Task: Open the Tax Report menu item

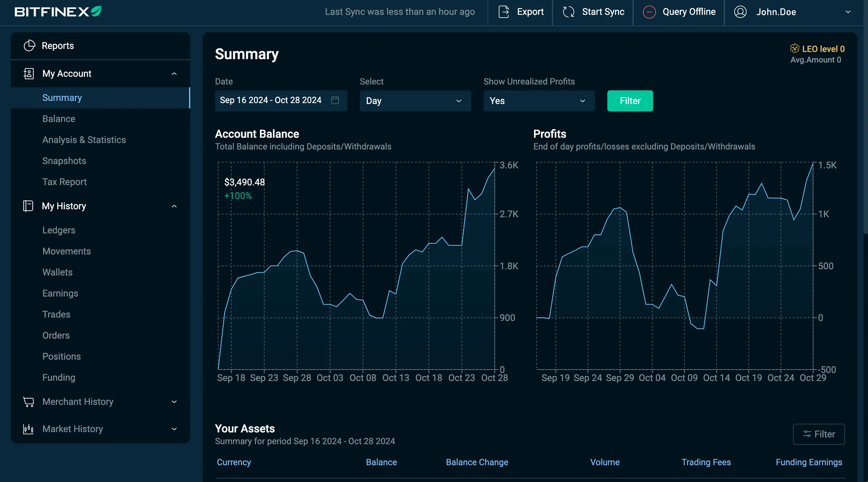Action: click(x=64, y=182)
